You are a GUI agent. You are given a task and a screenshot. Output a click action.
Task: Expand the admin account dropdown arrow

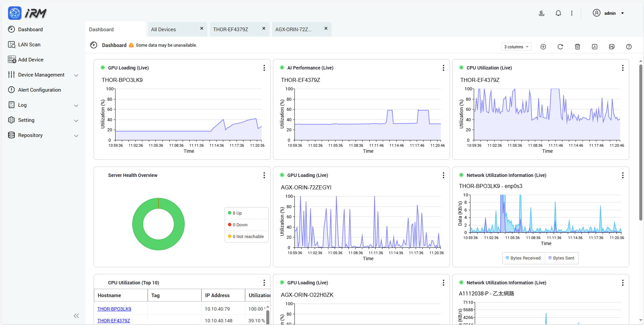[x=622, y=13]
